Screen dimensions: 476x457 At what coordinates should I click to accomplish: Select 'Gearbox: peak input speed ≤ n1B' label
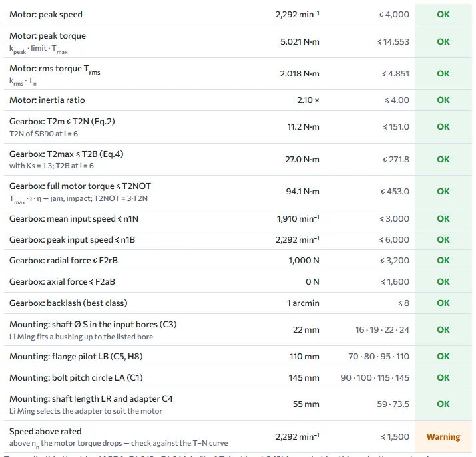73,240
